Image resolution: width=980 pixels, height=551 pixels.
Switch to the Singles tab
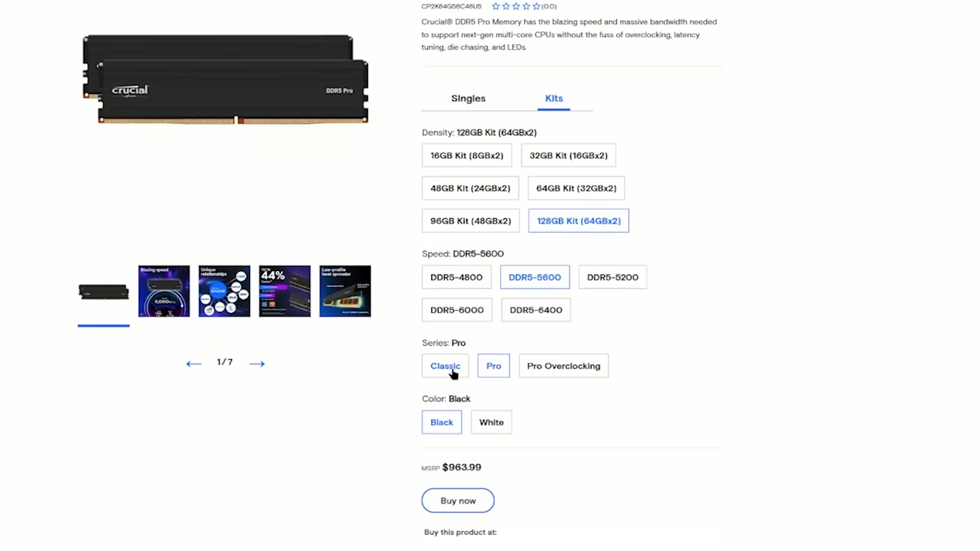[469, 98]
